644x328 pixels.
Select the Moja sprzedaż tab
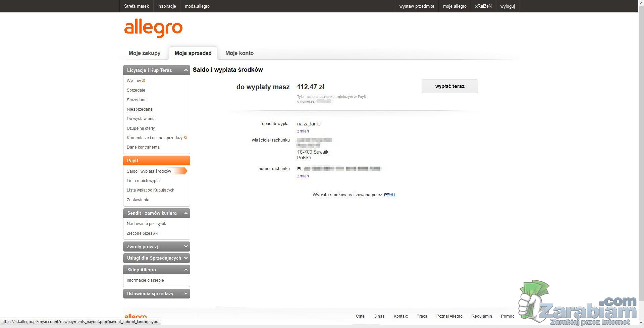pyautogui.click(x=193, y=53)
